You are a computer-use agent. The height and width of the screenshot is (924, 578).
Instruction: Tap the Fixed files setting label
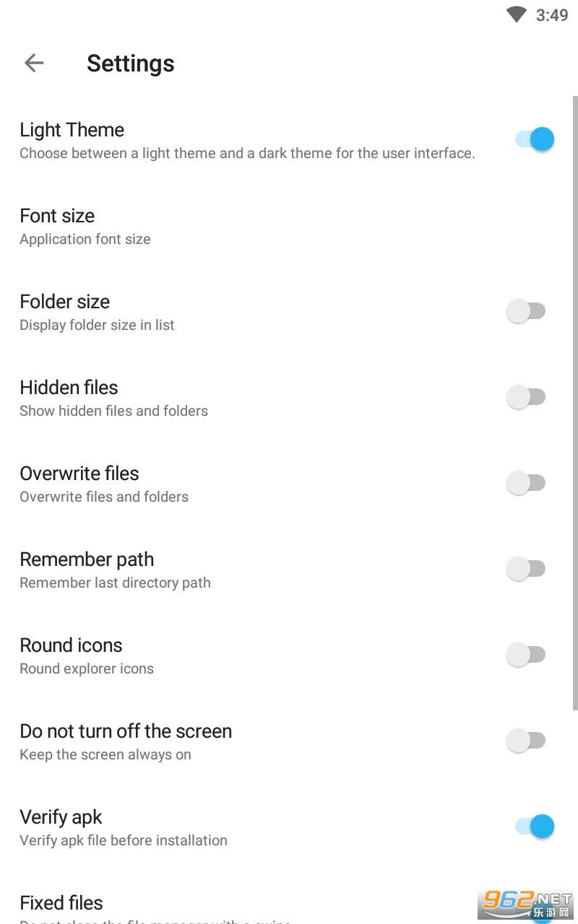pyautogui.click(x=61, y=903)
